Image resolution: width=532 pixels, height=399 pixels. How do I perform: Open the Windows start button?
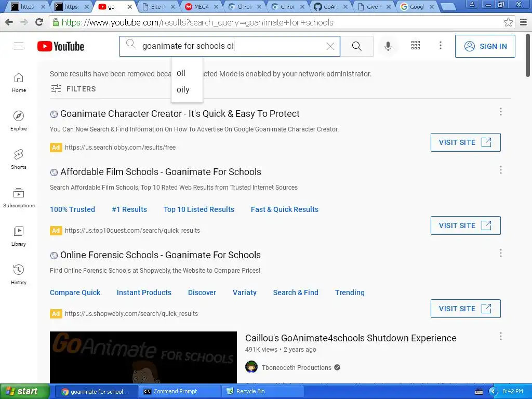click(24, 392)
